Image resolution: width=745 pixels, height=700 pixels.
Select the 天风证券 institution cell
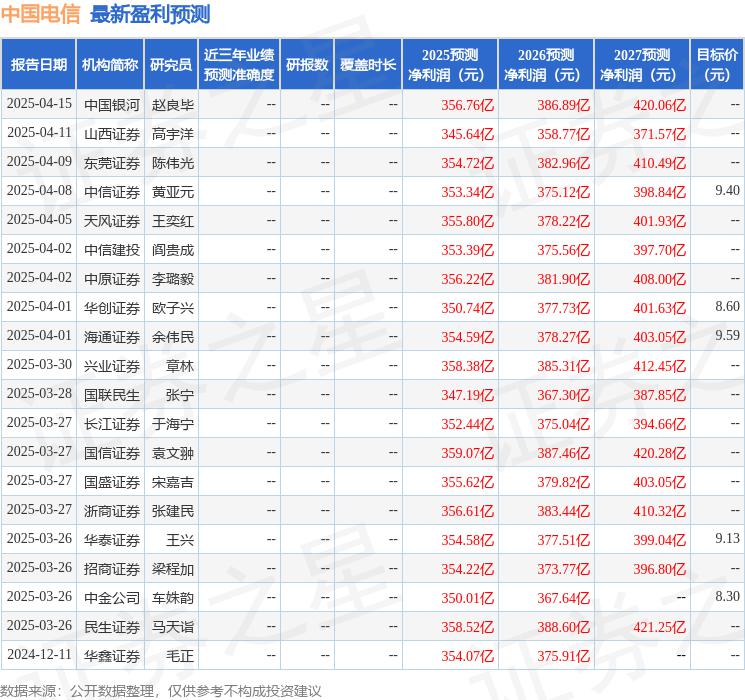coord(112,221)
